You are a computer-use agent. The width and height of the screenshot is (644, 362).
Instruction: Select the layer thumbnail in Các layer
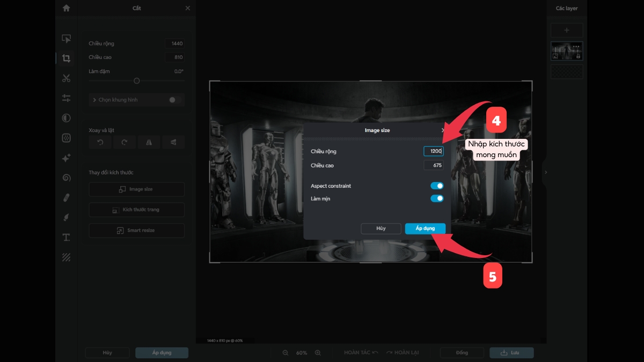coord(567,51)
